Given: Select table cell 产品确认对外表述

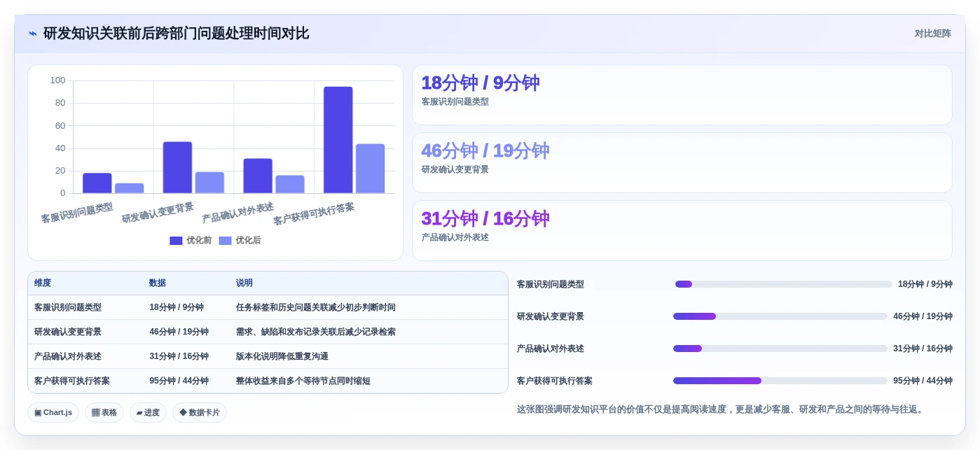Looking at the screenshot, I should (68, 356).
